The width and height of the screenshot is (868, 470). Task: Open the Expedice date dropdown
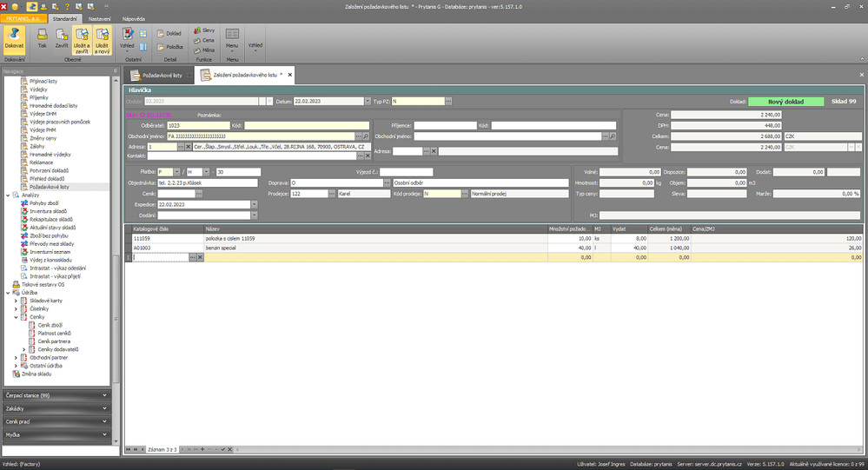click(254, 204)
